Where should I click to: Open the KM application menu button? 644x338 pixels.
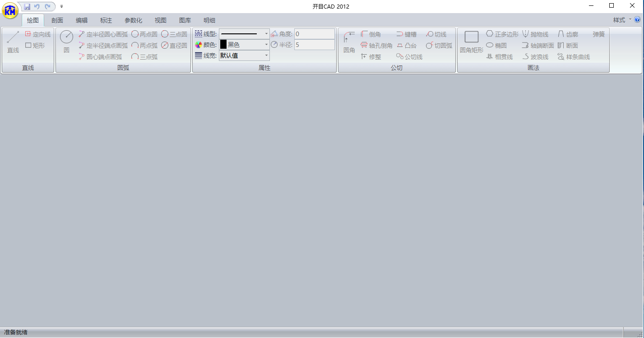[10, 10]
